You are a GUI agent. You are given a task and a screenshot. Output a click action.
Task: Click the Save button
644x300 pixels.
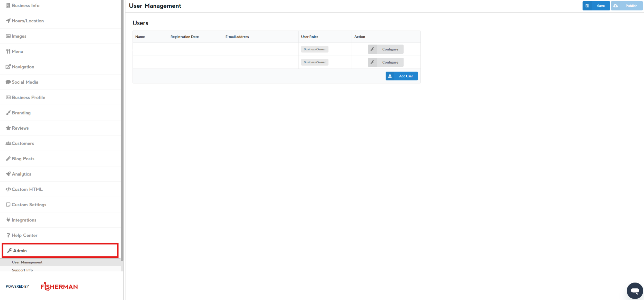tap(596, 6)
